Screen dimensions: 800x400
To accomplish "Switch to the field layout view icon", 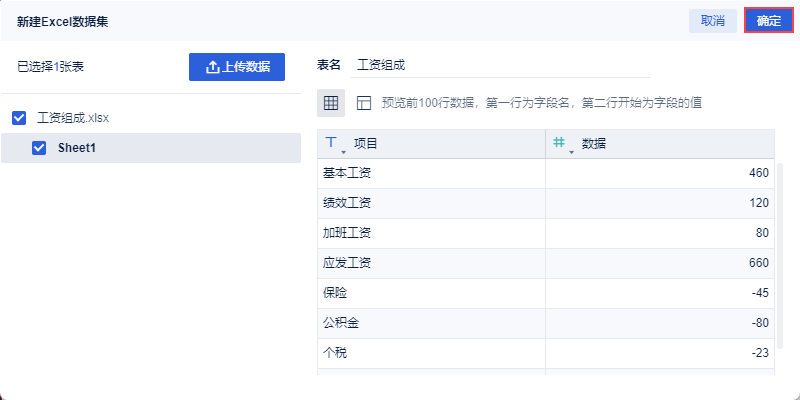I will [363, 103].
